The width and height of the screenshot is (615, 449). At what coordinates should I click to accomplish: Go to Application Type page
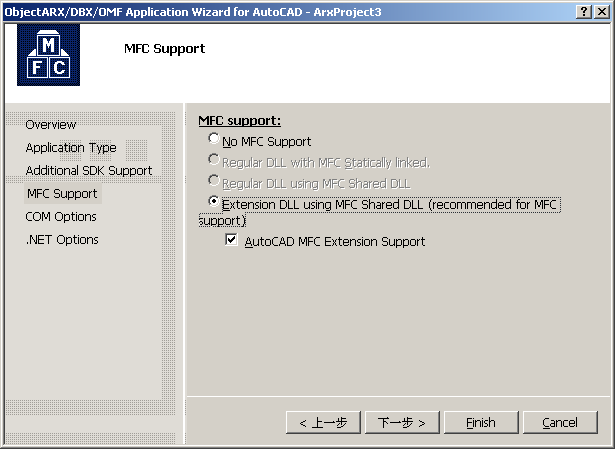(71, 148)
